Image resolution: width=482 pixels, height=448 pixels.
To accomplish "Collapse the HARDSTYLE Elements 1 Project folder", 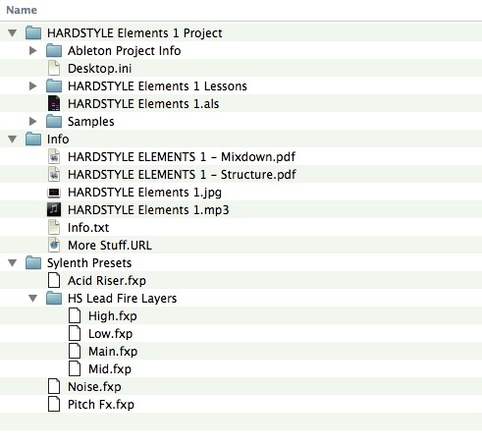I will click(x=13, y=32).
